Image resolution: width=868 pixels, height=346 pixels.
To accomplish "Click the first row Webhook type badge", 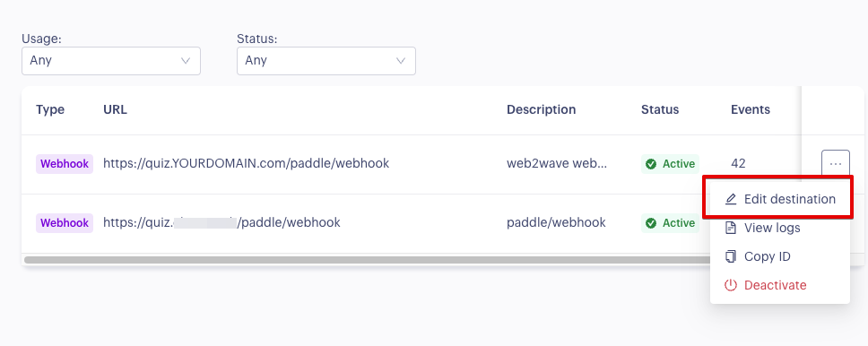I will click(x=65, y=164).
